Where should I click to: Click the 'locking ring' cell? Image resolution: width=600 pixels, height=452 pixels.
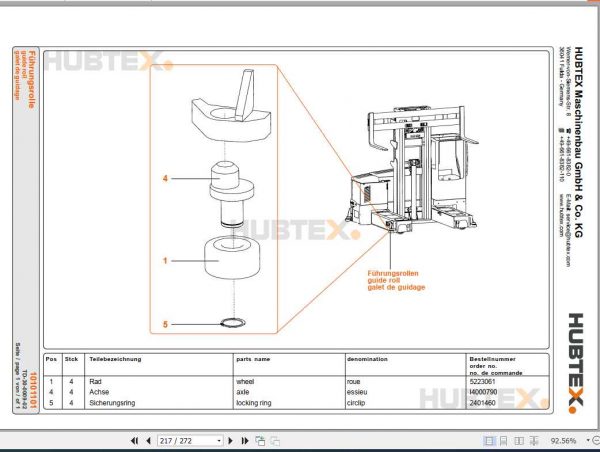254,403
